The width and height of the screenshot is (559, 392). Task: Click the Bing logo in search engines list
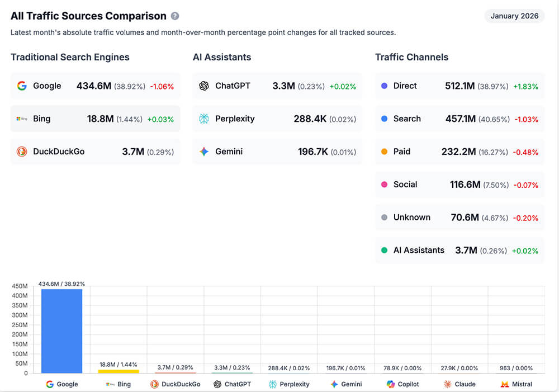[22, 119]
